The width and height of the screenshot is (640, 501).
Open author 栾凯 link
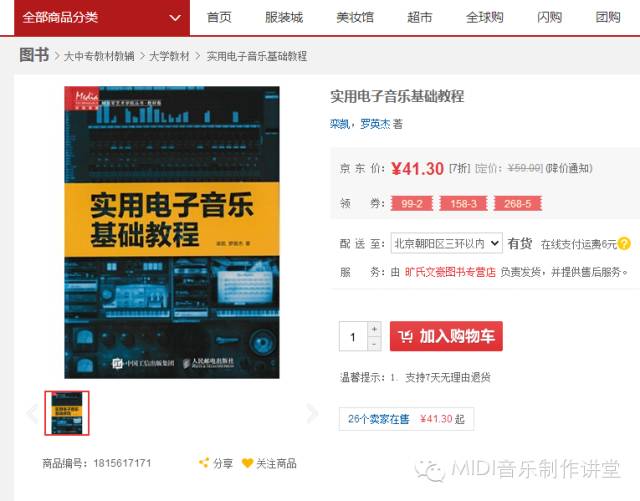[x=340, y=123]
